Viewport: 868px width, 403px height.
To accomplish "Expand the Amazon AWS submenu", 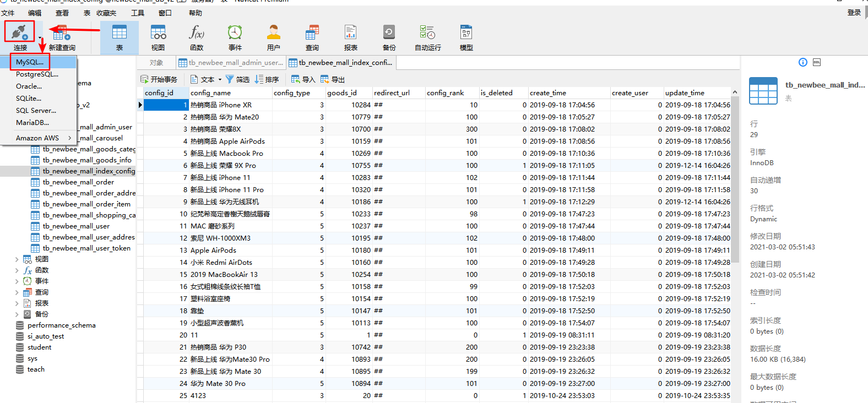I will pos(39,138).
